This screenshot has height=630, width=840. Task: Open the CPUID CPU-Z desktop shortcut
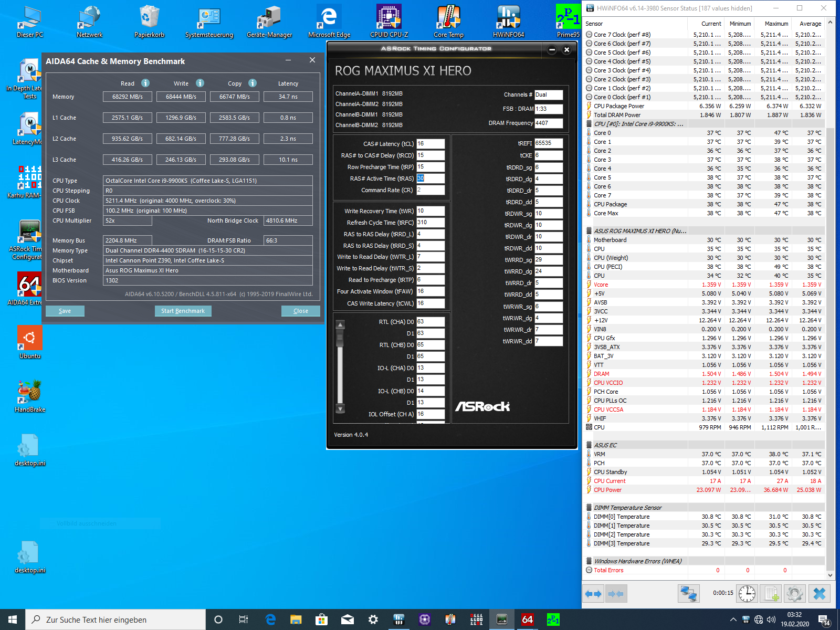[389, 21]
